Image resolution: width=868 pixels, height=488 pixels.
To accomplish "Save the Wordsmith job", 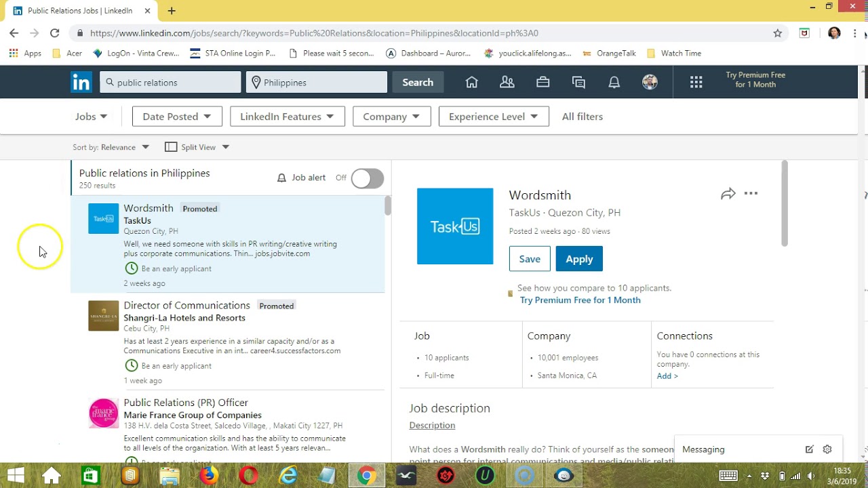I will (530, 259).
